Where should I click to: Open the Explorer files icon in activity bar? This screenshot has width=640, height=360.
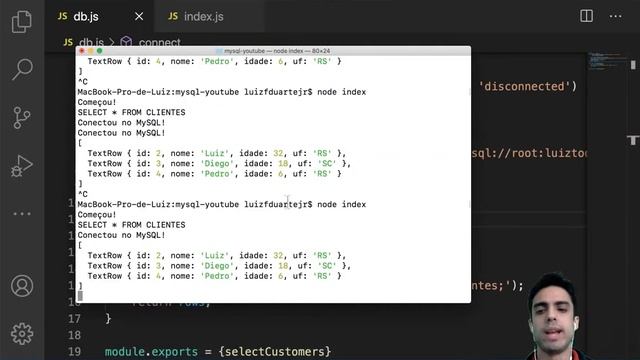point(22,21)
